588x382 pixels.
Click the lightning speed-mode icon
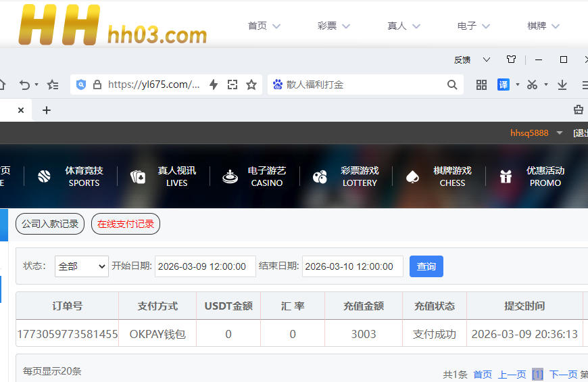[214, 85]
